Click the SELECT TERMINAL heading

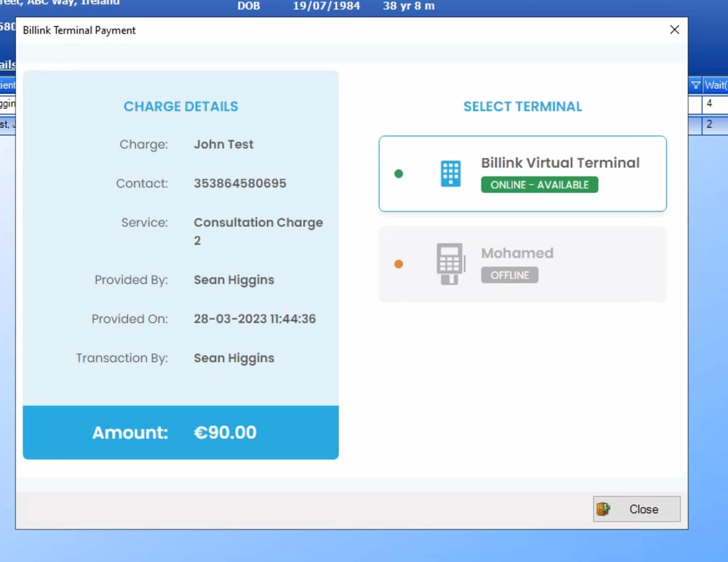click(x=522, y=106)
